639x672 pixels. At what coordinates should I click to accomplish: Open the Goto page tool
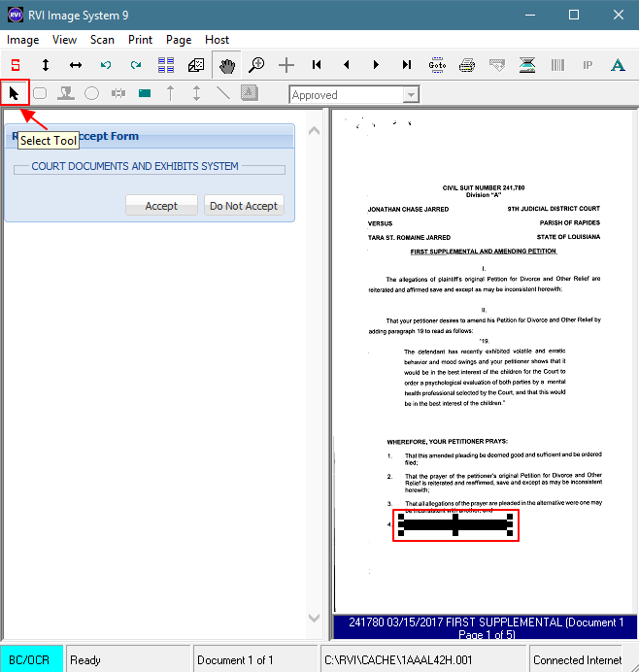[437, 65]
